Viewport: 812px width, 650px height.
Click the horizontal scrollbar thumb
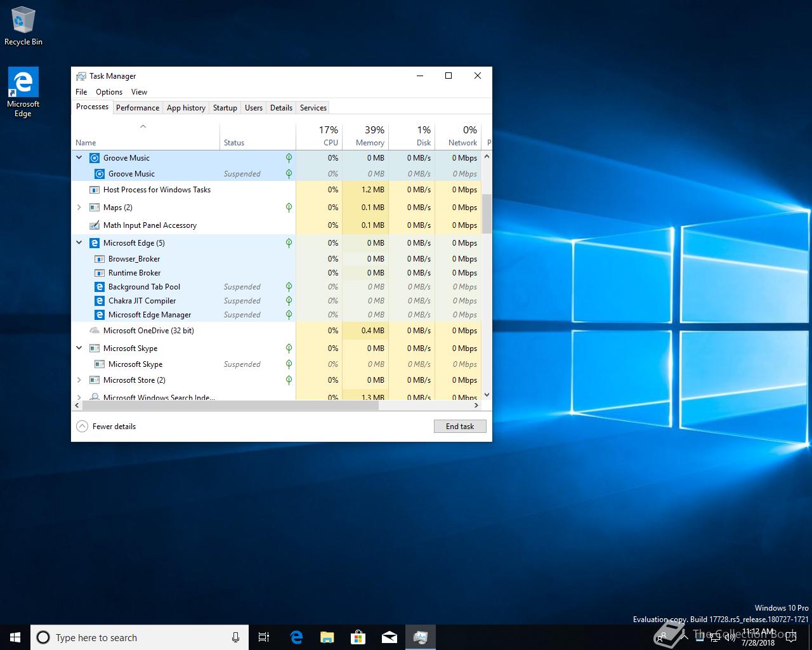(230, 405)
